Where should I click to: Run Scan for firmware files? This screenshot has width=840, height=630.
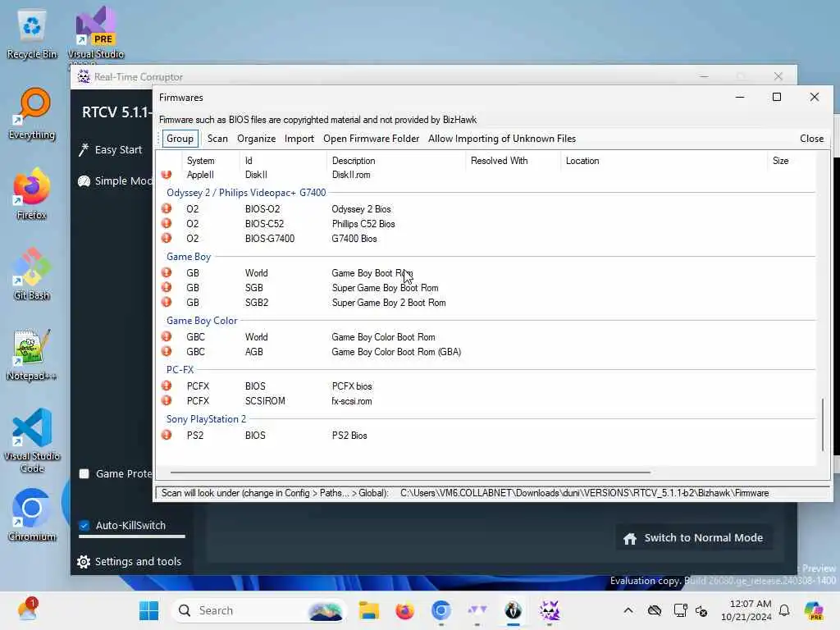217,139
